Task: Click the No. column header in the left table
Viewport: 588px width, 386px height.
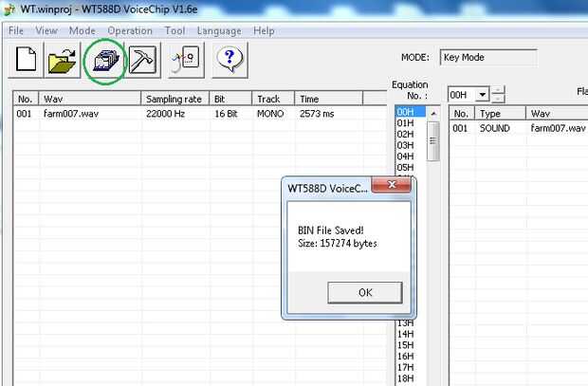Action: pyautogui.click(x=26, y=99)
